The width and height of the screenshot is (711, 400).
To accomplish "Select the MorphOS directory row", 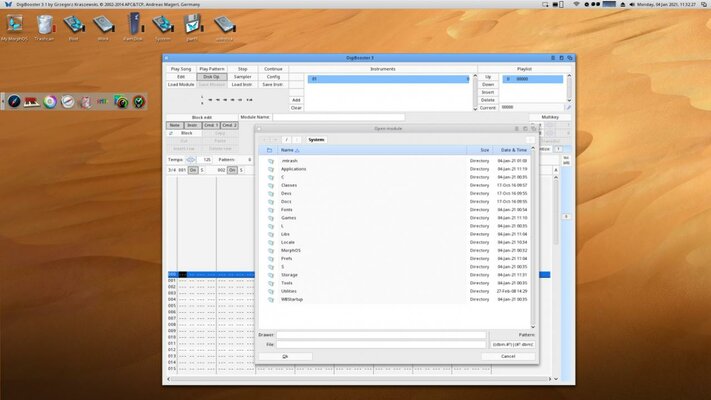I will 394,251.
